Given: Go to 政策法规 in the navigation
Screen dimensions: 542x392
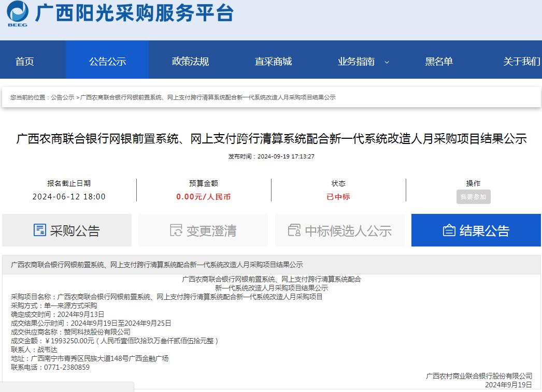Looking at the screenshot, I should 191,62.
